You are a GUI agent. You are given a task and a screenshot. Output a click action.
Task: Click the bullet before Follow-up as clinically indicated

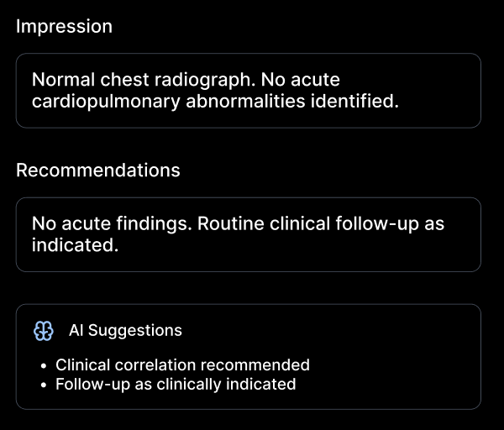[x=45, y=385]
